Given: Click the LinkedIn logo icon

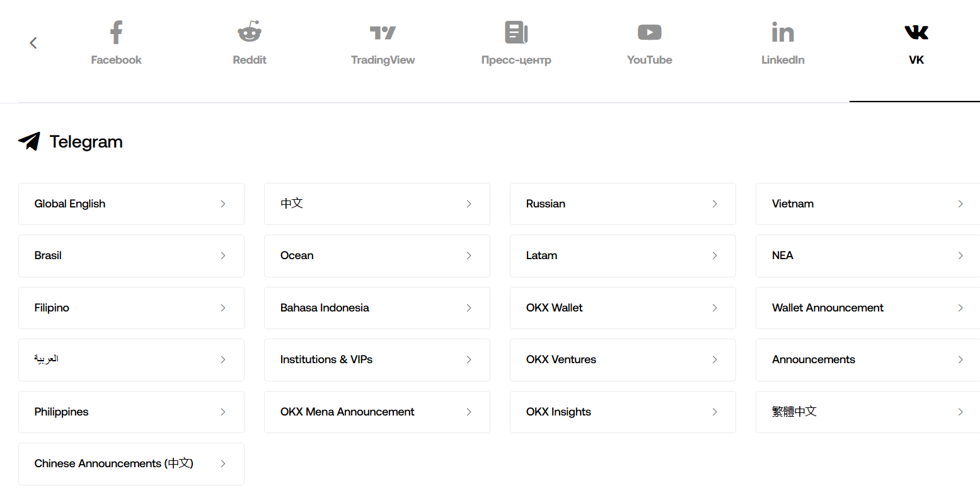Looking at the screenshot, I should [x=783, y=32].
